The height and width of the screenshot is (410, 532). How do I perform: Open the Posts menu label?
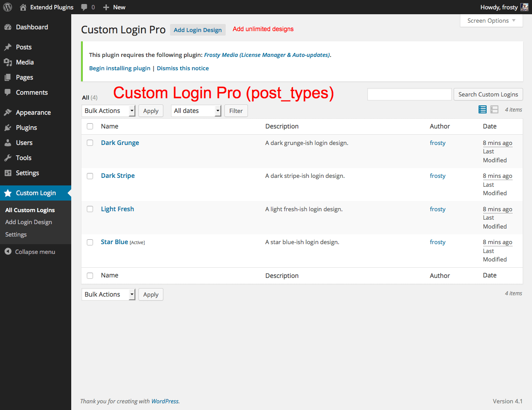24,47
